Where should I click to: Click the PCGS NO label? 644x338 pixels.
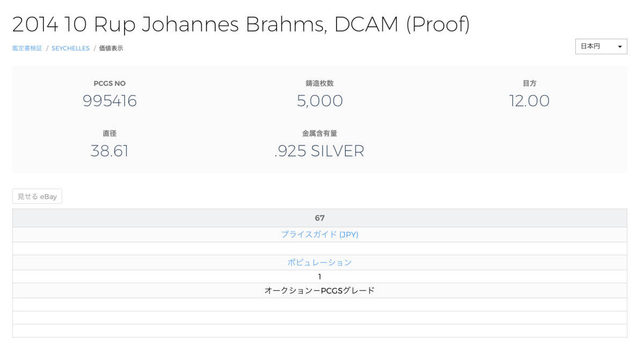(x=109, y=83)
